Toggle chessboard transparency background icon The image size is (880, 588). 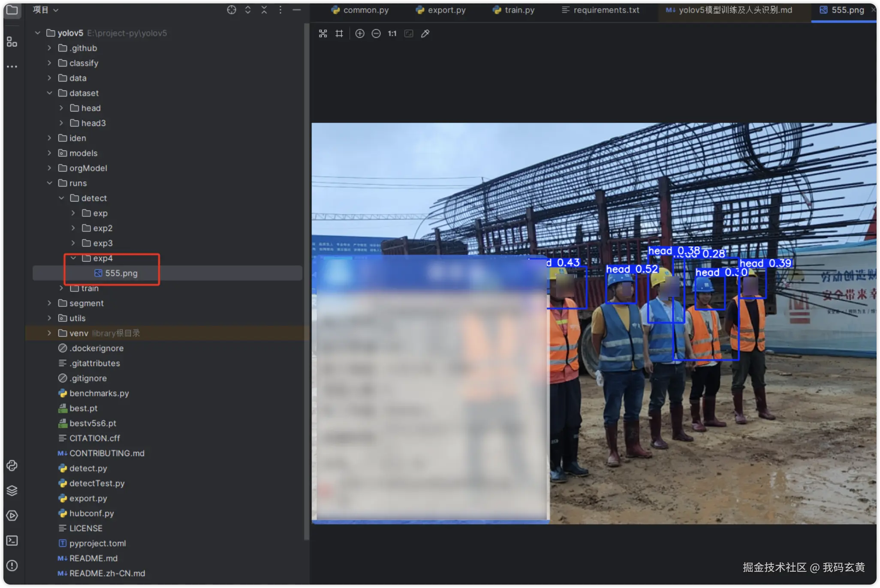(x=323, y=33)
